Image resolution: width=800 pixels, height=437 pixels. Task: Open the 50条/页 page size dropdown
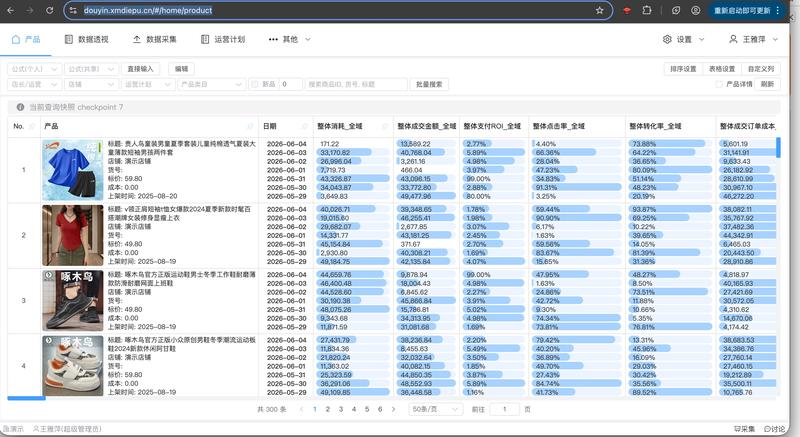point(435,409)
